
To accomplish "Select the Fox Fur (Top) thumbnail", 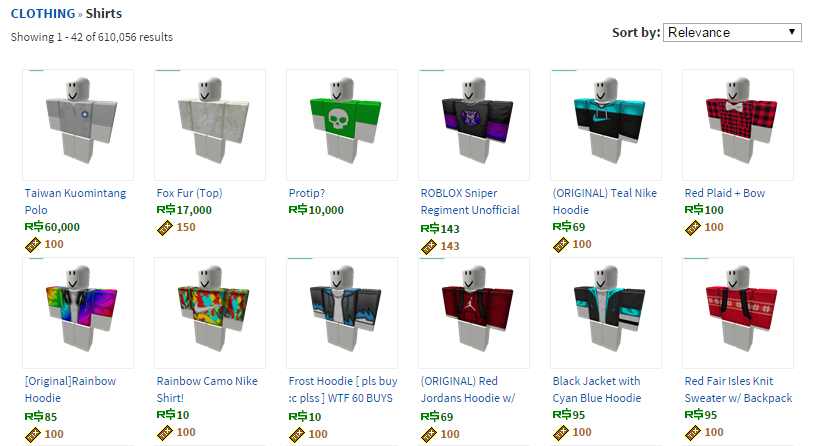I will [x=210, y=125].
